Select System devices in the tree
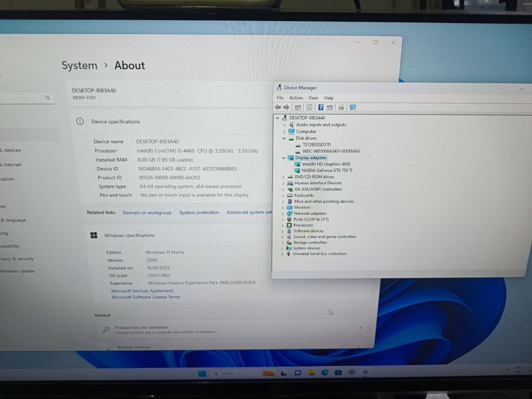532x399 pixels. tap(306, 248)
